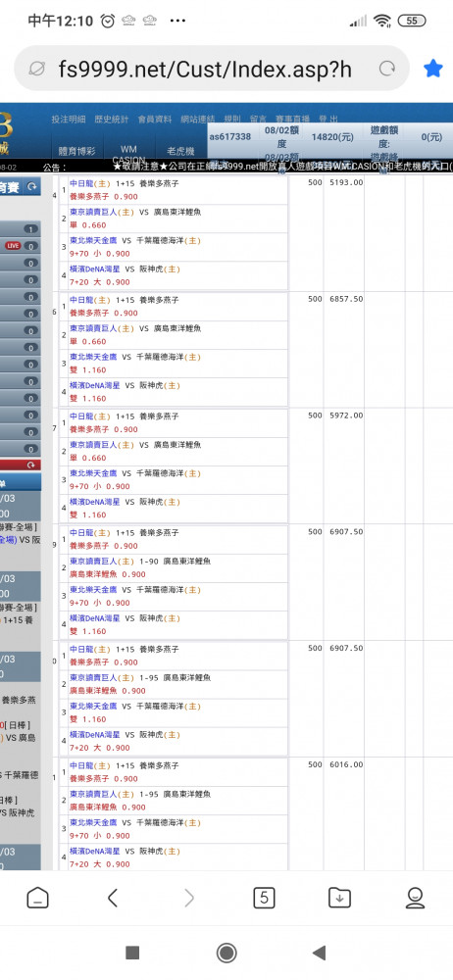Open the downloads folder icon
453x980 pixels.
339,898
